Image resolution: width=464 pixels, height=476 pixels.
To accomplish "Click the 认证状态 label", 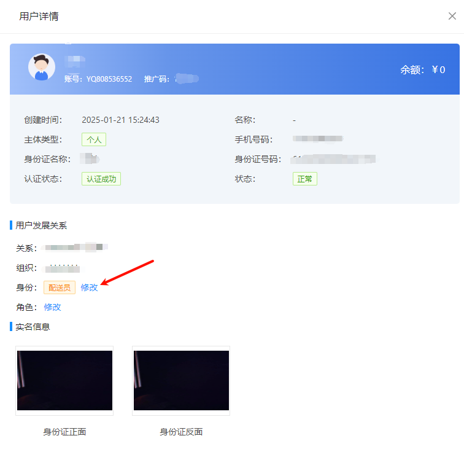I will (x=43, y=179).
